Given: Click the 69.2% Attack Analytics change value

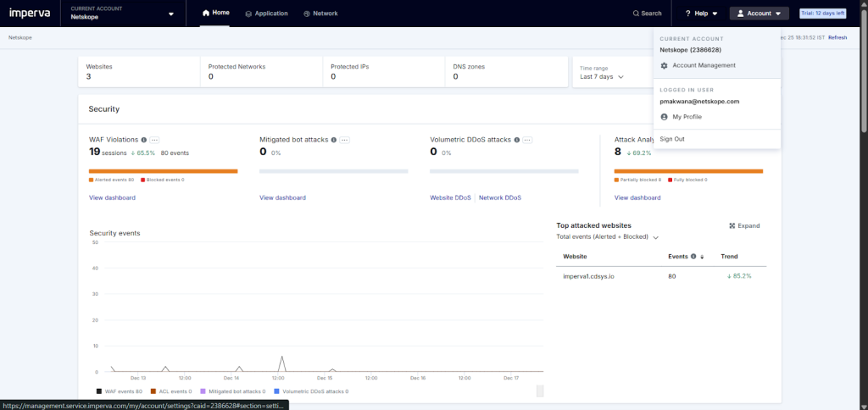Looking at the screenshot, I should [639, 152].
